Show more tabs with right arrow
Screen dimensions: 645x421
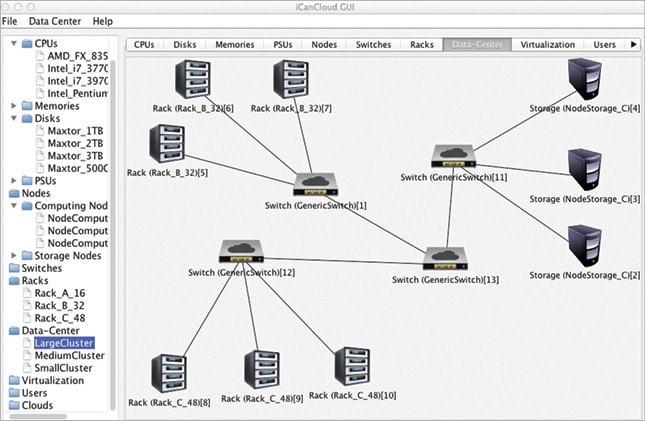click(x=633, y=44)
